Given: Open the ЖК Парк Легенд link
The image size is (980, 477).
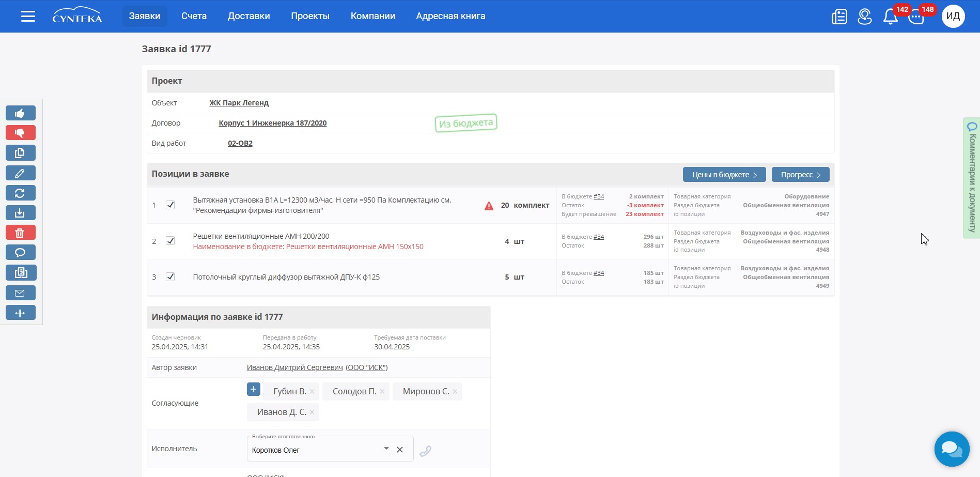Looking at the screenshot, I should coord(239,103).
